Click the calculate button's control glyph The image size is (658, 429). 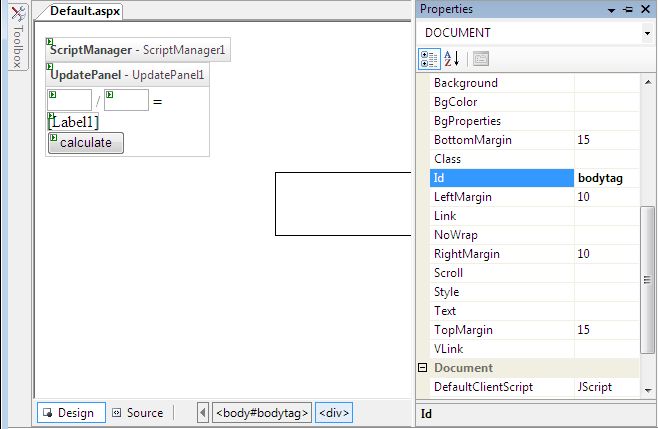click(x=53, y=137)
